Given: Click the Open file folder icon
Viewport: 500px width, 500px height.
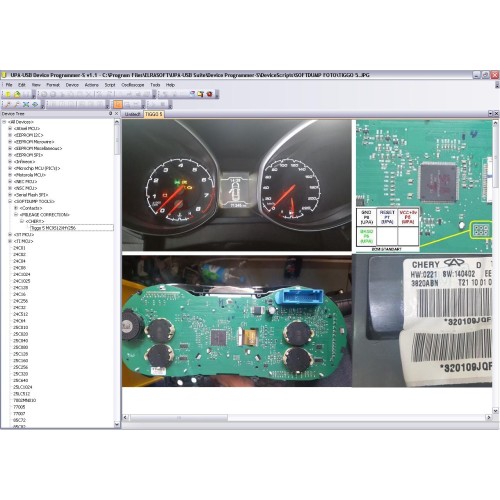Looking at the screenshot, I should pos(17,94).
